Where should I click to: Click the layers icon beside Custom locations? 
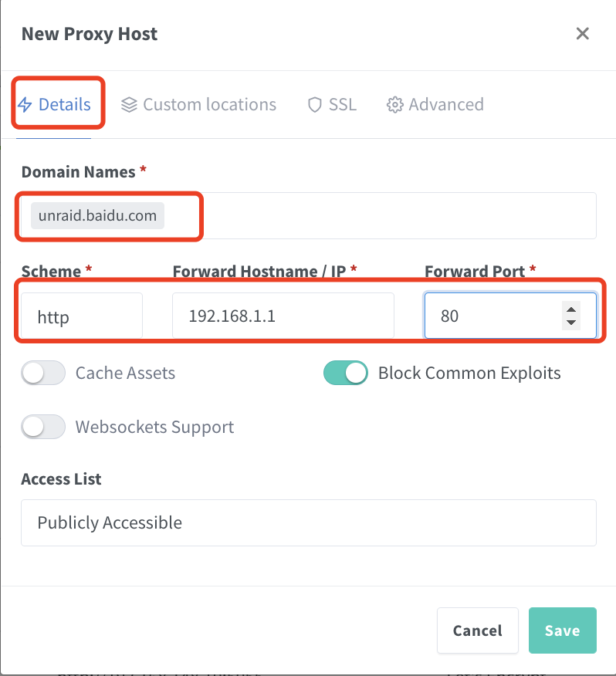point(129,104)
